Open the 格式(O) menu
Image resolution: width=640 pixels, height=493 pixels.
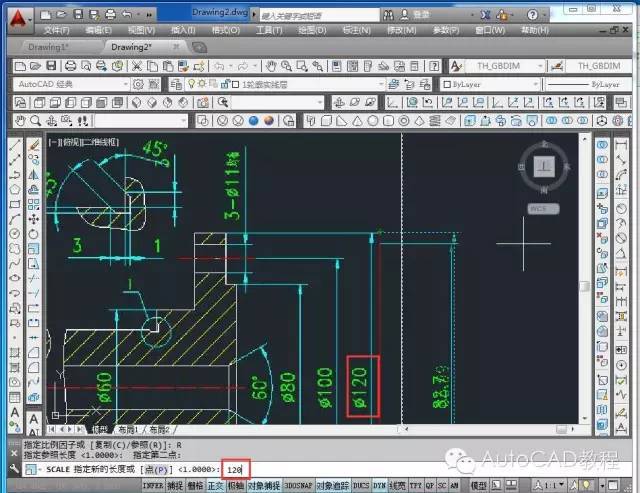tap(226, 30)
